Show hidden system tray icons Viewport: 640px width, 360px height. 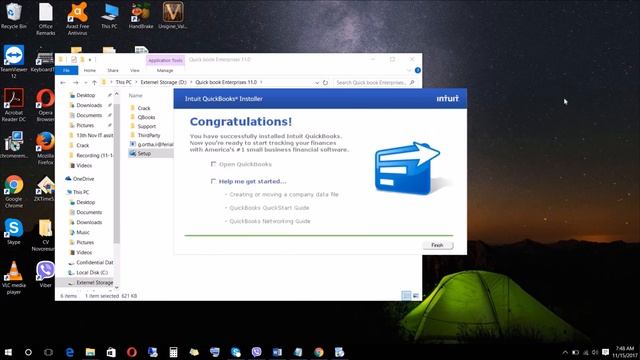[x=565, y=352]
